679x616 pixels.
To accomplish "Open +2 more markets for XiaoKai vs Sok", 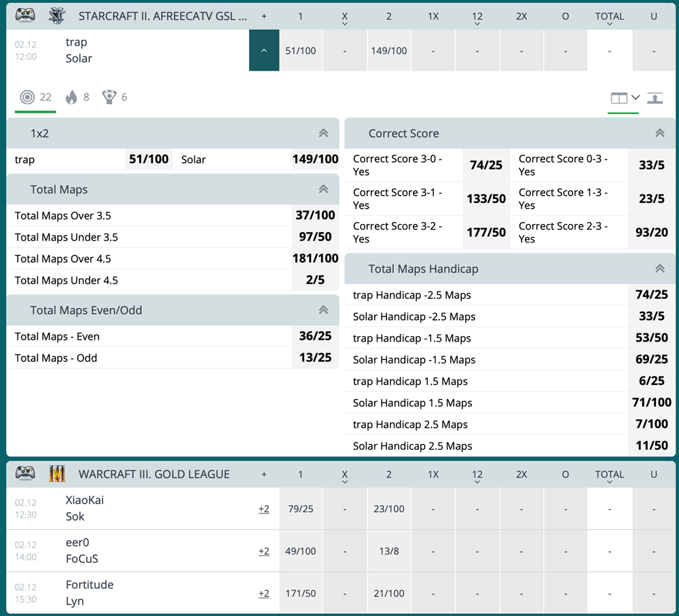I will click(263, 509).
